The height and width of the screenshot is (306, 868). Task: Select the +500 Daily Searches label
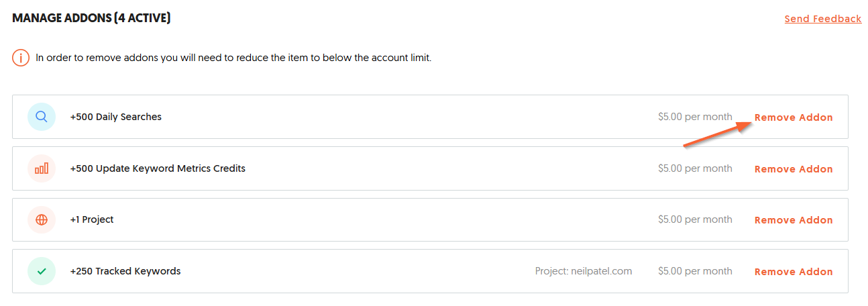(x=115, y=117)
